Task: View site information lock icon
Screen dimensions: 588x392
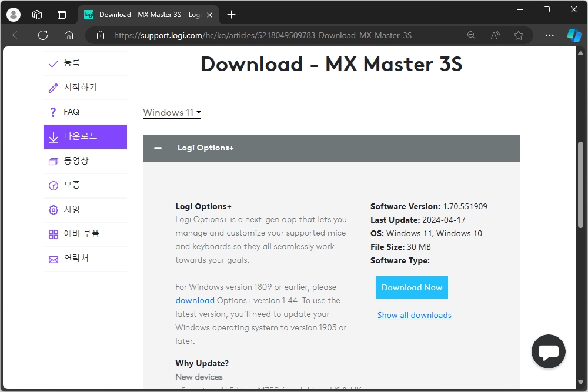Action: [101, 35]
